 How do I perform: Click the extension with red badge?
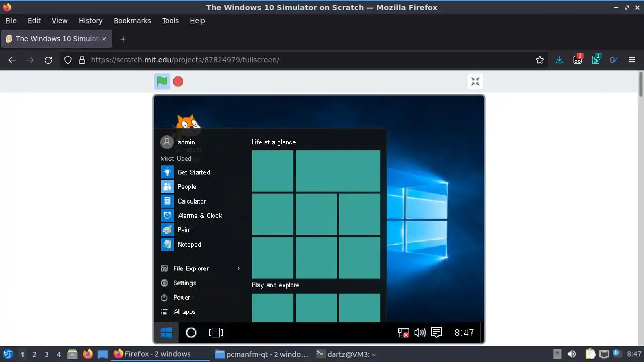point(578,60)
